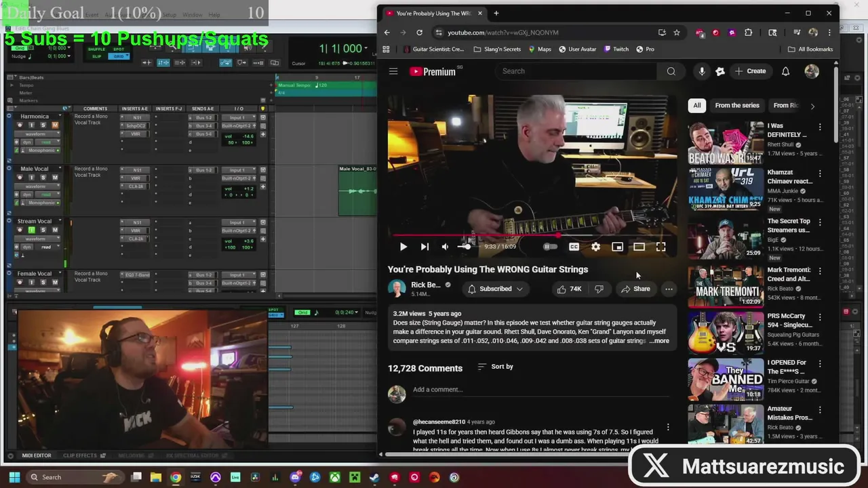Open the Twitch bookmark

(x=616, y=49)
